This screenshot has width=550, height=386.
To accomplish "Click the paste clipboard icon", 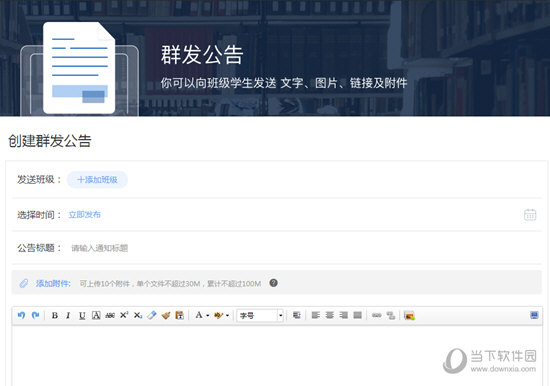I will click(180, 315).
